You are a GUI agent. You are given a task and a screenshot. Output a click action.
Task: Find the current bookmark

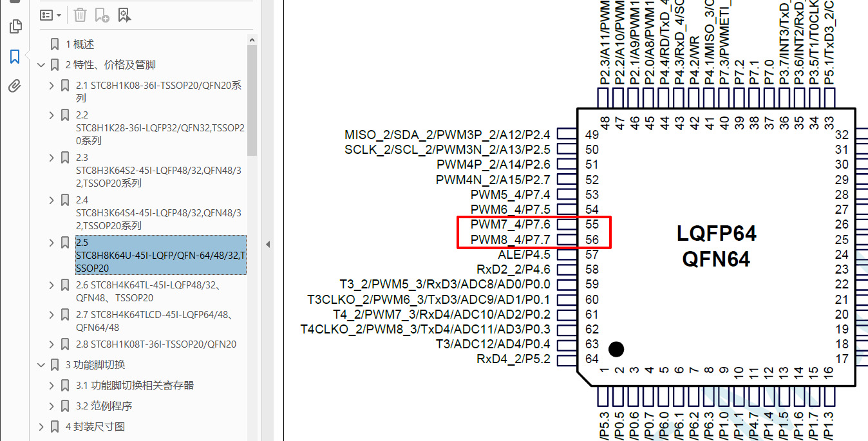pyautogui.click(x=125, y=15)
